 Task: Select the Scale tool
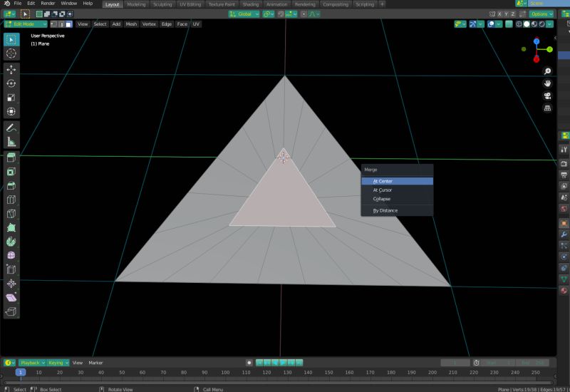pos(11,98)
